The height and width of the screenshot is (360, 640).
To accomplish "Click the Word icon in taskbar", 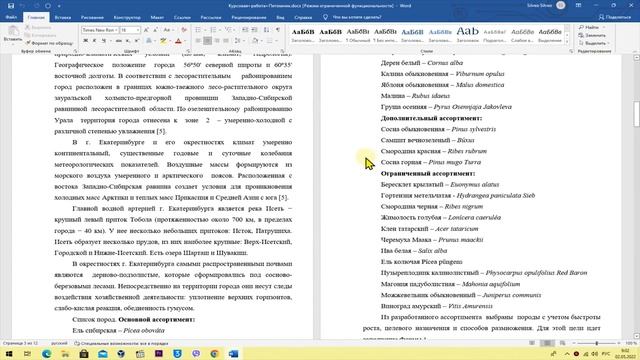I will point(233,353).
